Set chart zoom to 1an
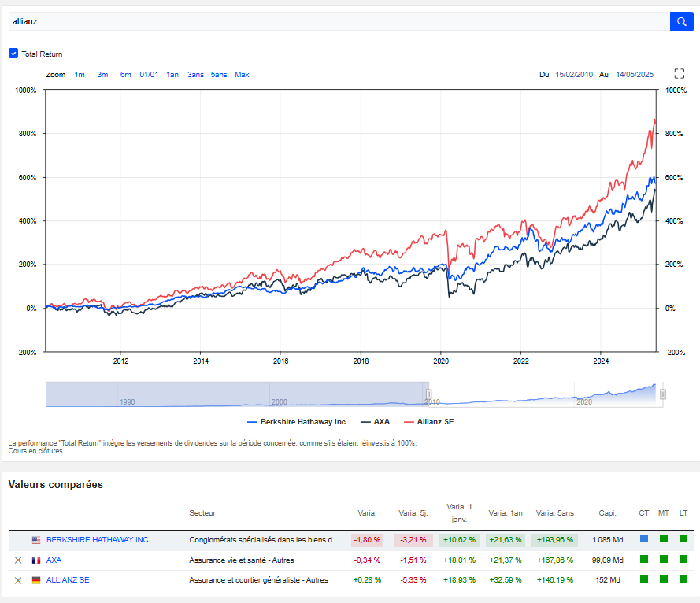This screenshot has height=603, width=700. tap(172, 75)
